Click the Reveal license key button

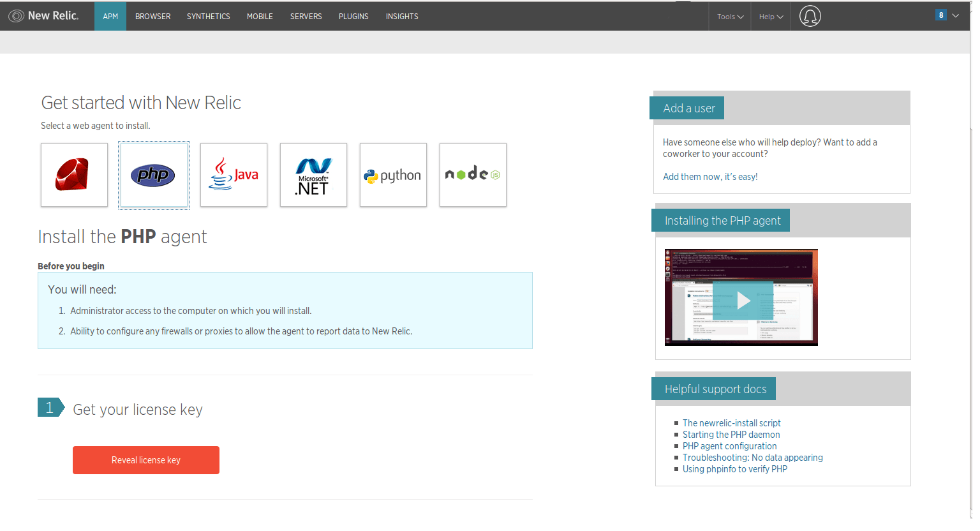coord(146,460)
